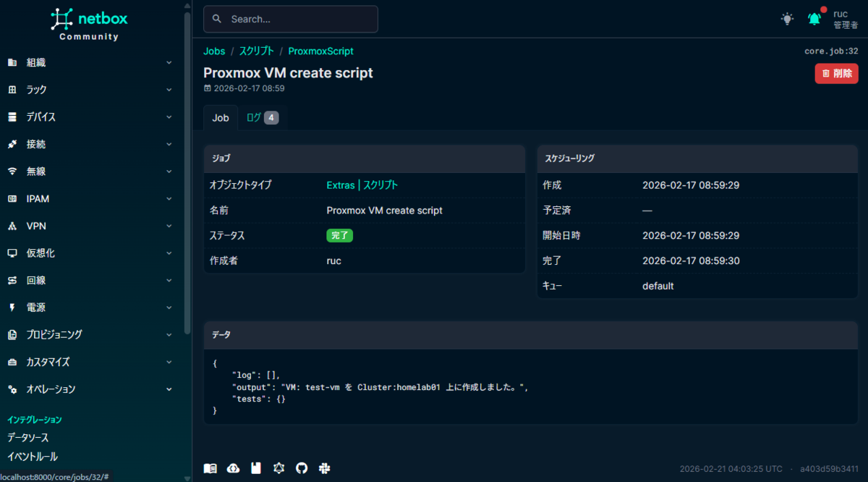868x482 pixels.
Task: Click the magnifier icon in search box
Action: click(x=218, y=20)
